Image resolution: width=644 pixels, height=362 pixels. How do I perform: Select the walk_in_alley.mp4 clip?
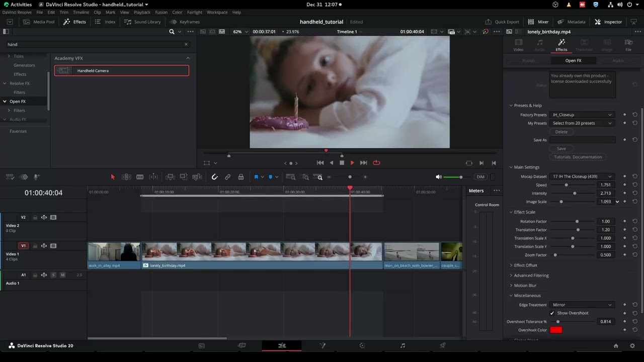click(x=114, y=255)
